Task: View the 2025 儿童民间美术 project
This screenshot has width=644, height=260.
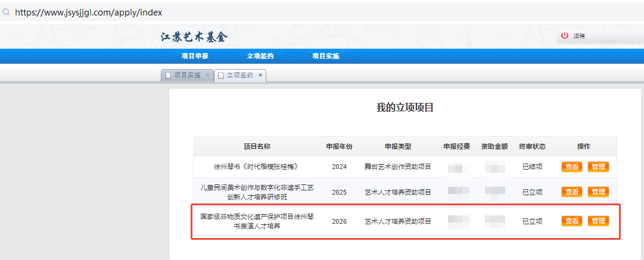Action: coord(572,192)
